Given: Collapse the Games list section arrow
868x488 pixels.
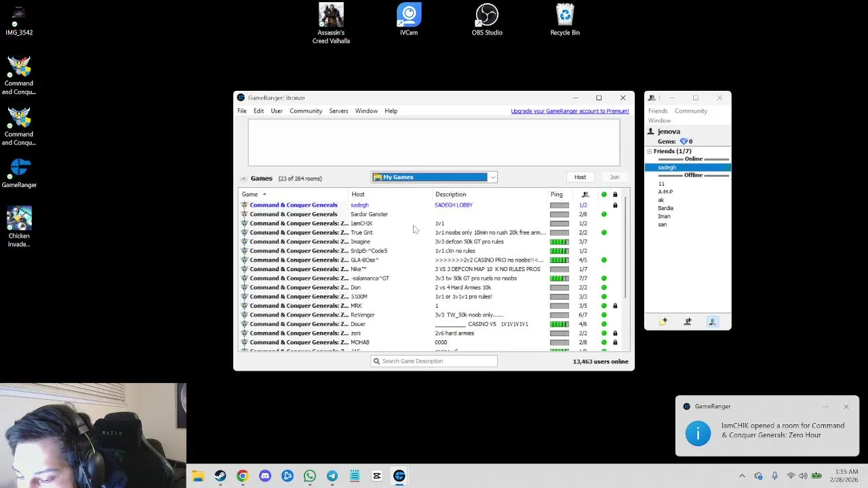Looking at the screenshot, I should click(x=243, y=179).
